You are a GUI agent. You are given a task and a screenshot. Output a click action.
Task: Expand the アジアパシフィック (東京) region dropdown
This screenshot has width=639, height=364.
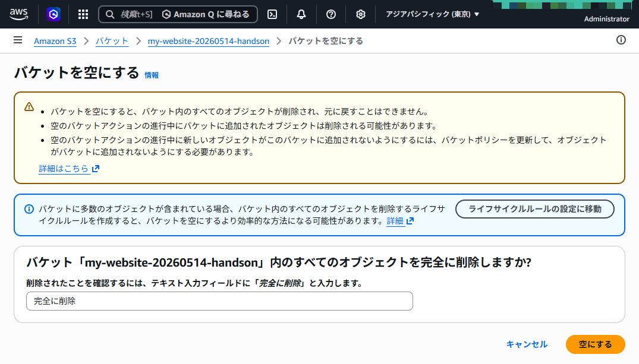[432, 14]
